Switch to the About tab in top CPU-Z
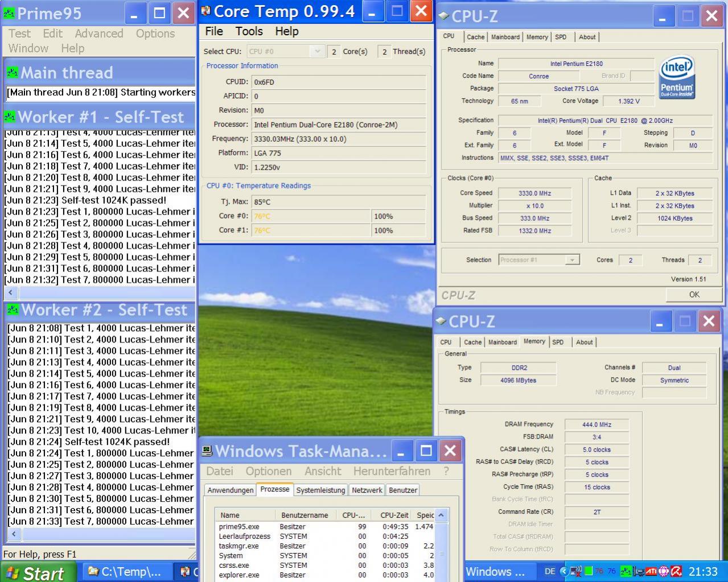Image resolution: width=728 pixels, height=582 pixels. point(587,37)
